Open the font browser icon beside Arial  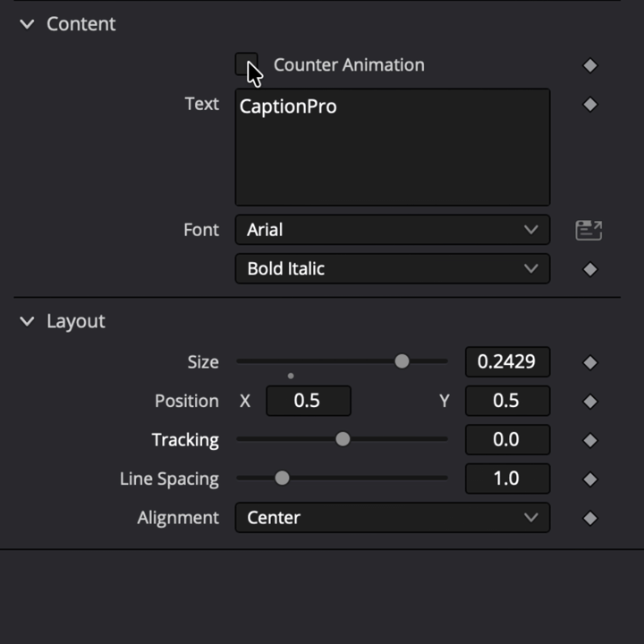coord(589,230)
